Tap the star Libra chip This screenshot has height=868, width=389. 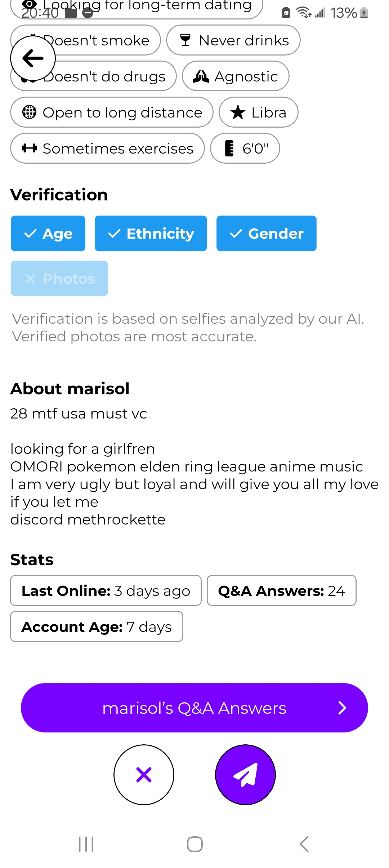pos(258,112)
